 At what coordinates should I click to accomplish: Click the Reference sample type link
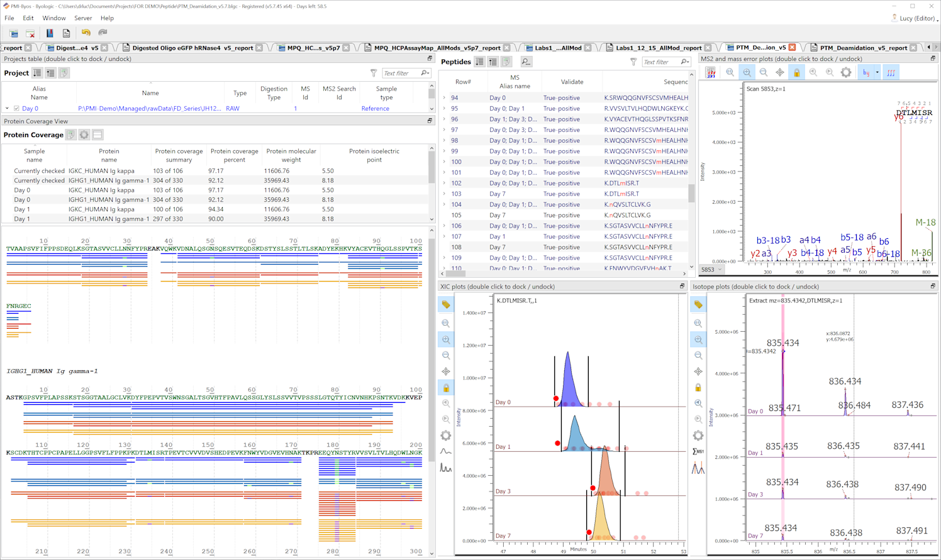375,109
